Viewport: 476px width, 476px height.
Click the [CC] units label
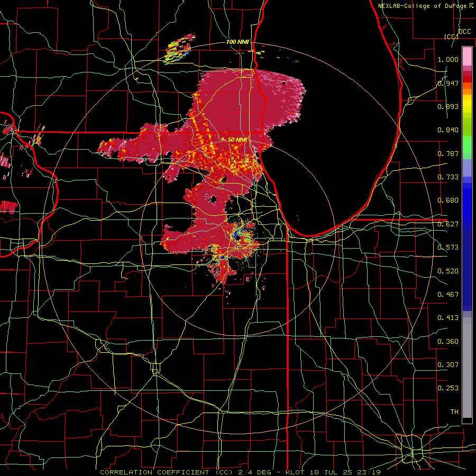(451, 36)
